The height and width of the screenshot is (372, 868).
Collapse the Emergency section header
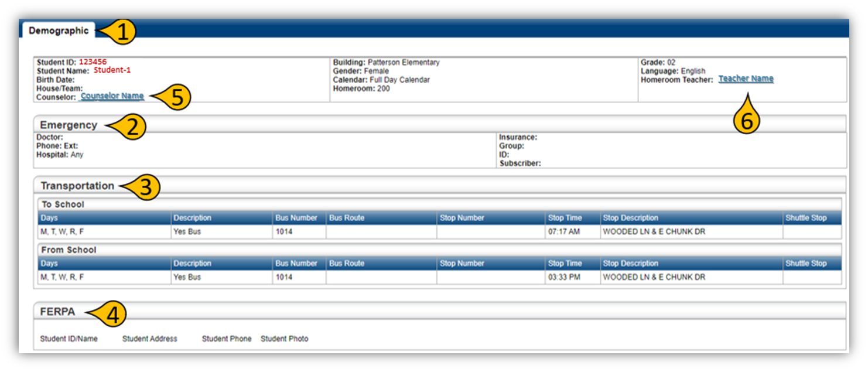(69, 125)
